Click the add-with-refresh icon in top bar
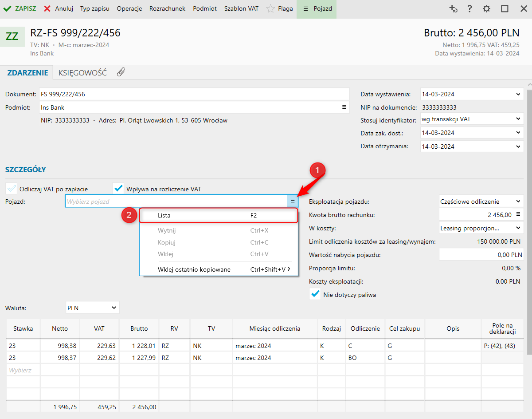Image resolution: width=532 pixels, height=419 pixels. (x=453, y=9)
